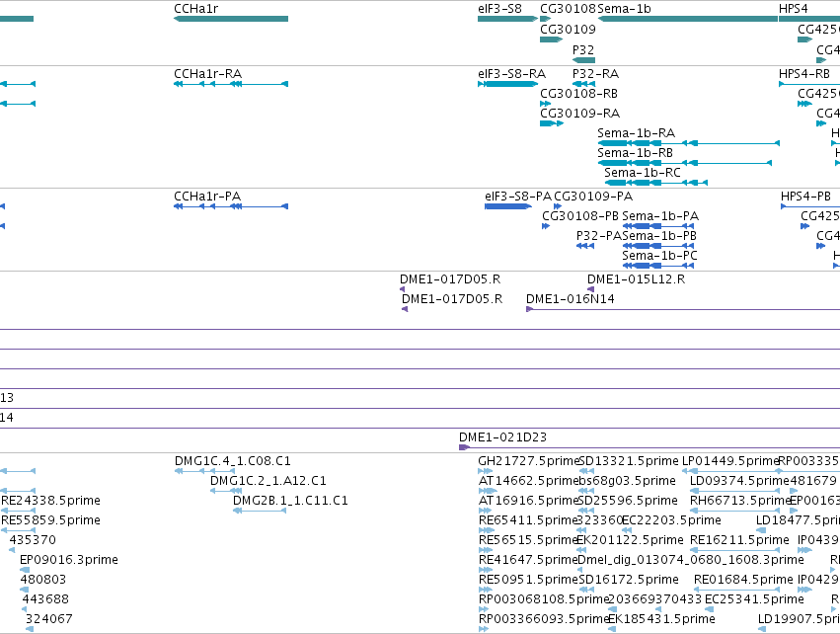Click the RE01684.5prime EST label

(743, 580)
